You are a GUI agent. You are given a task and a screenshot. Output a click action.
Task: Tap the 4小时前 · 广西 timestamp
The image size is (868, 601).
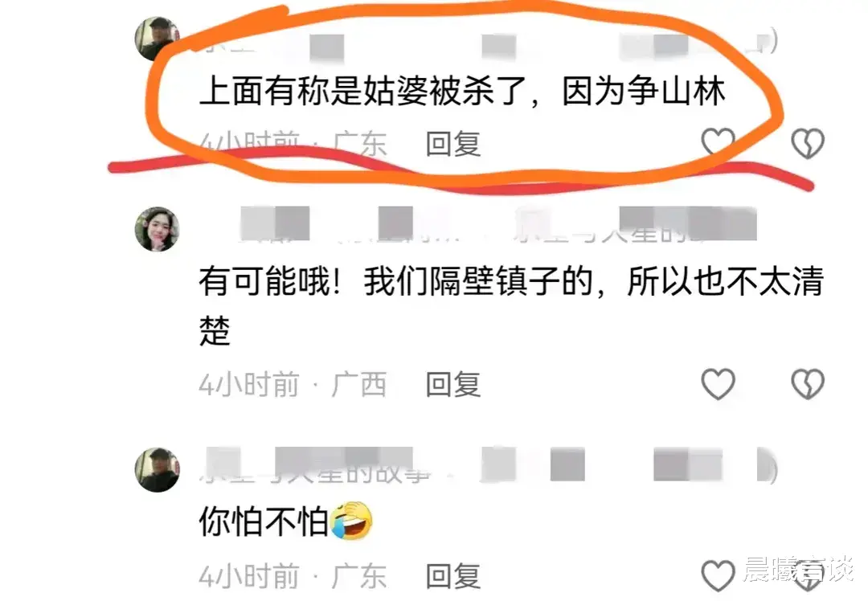coord(293,384)
